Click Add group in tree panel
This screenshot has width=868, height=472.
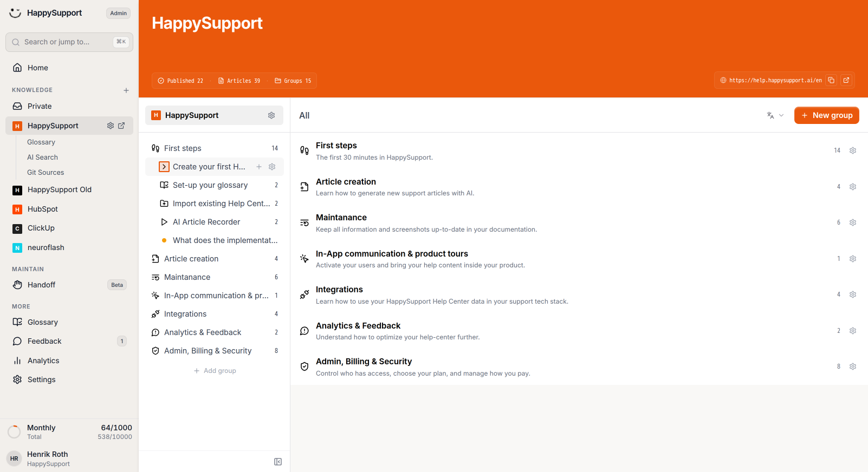point(215,371)
